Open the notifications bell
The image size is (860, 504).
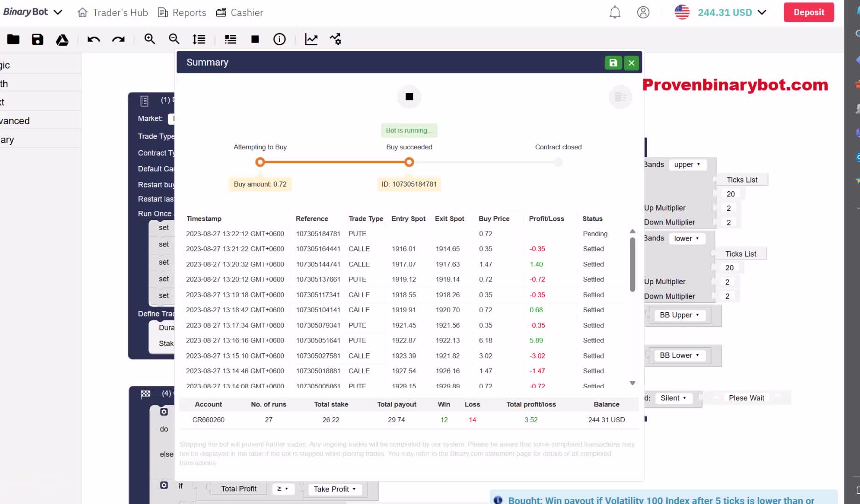(615, 12)
